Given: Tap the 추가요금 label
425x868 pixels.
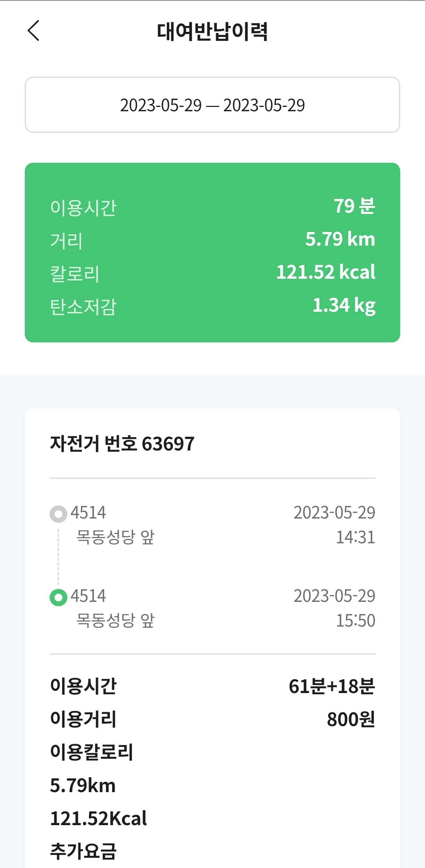Looking at the screenshot, I should [x=83, y=851].
